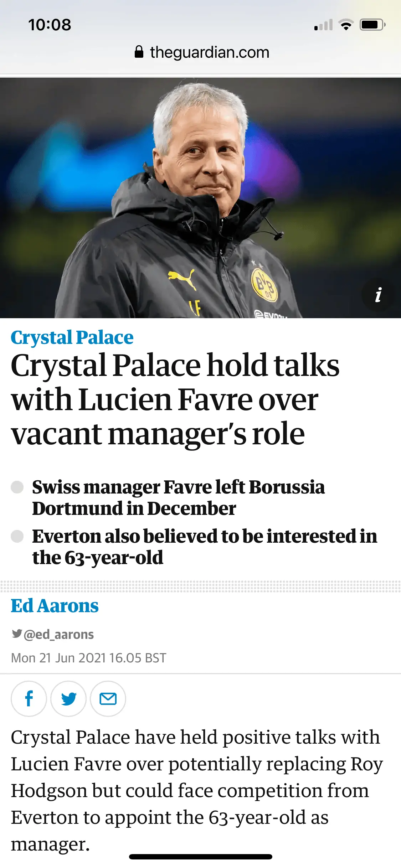Share the article on Facebook
The height and width of the screenshot is (868, 401).
[x=29, y=699]
